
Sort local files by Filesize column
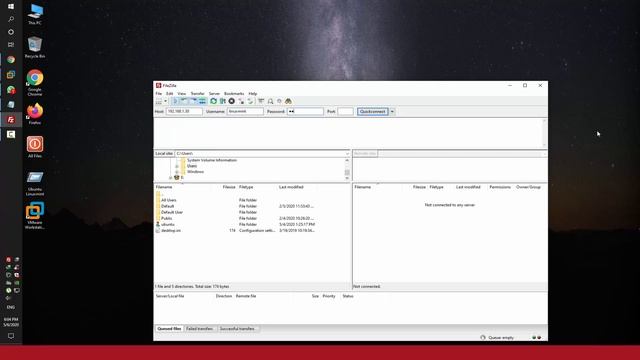[x=229, y=187]
